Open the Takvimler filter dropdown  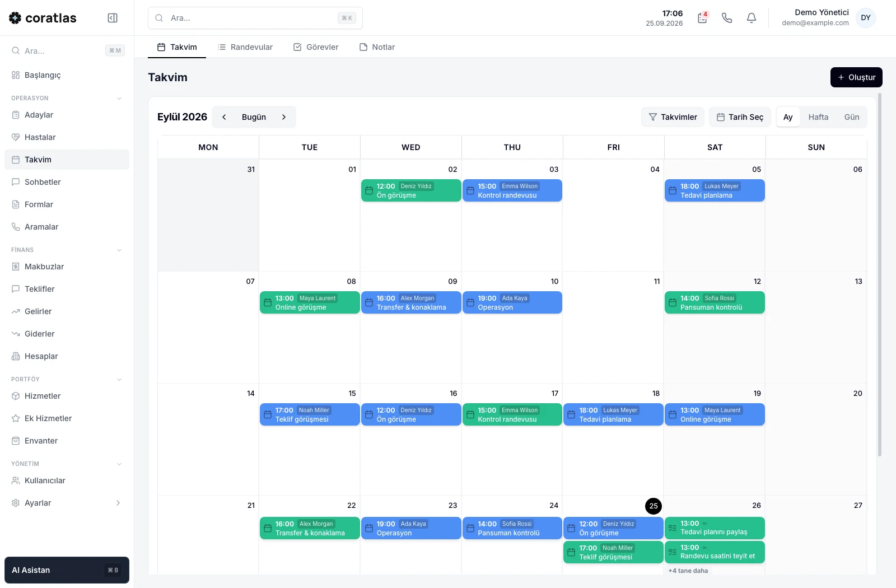click(x=673, y=117)
